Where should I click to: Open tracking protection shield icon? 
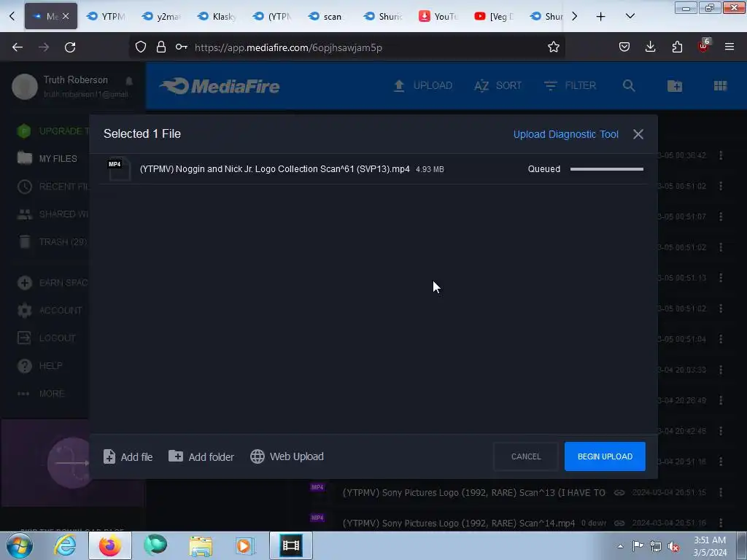[141, 47]
